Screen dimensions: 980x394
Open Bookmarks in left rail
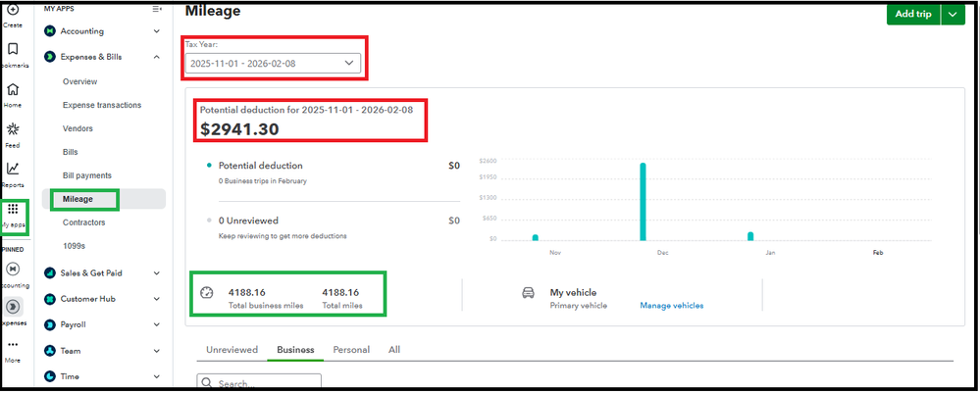[13, 49]
